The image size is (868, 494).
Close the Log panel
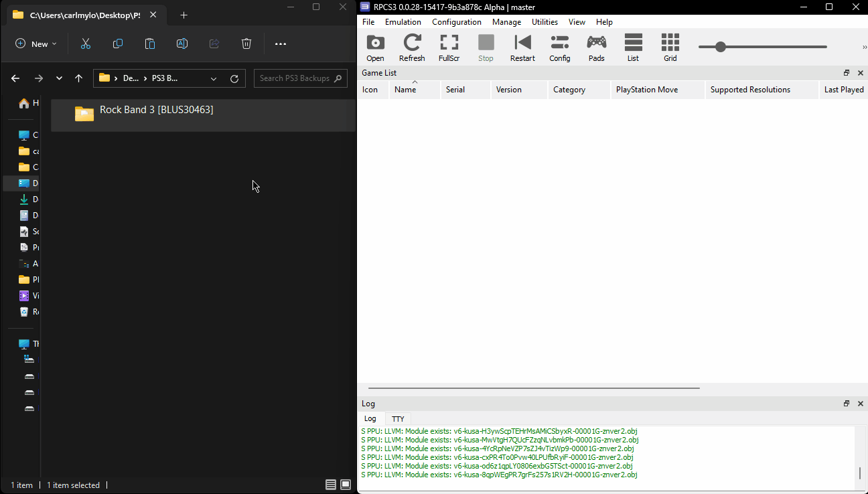861,404
